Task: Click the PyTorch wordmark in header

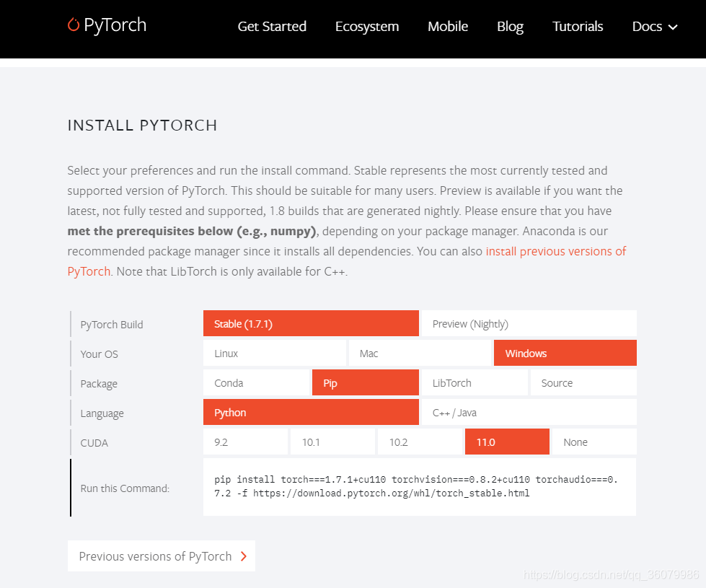Action: [x=115, y=25]
